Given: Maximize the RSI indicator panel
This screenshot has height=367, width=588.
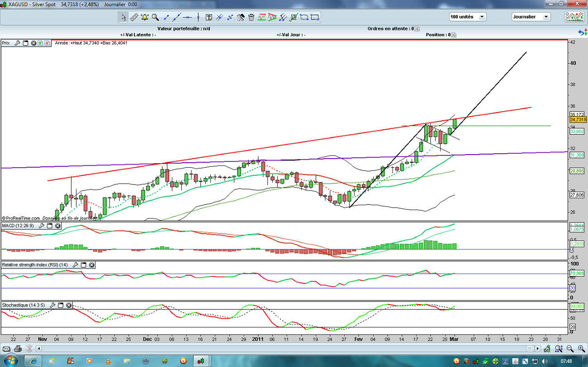Looking at the screenshot, I should 84,265.
